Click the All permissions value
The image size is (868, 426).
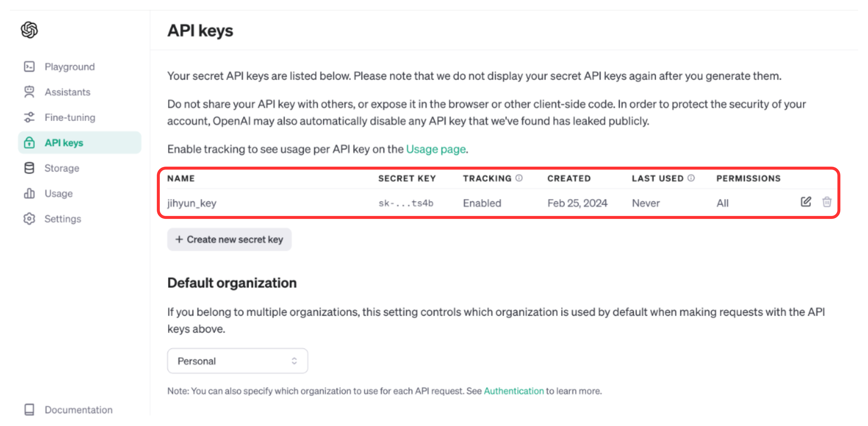723,203
